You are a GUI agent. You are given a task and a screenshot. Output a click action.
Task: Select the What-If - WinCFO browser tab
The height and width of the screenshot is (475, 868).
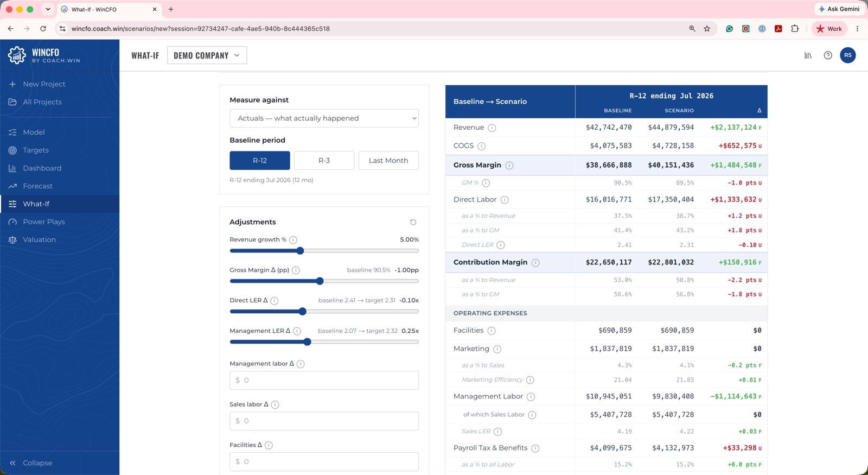pos(108,9)
